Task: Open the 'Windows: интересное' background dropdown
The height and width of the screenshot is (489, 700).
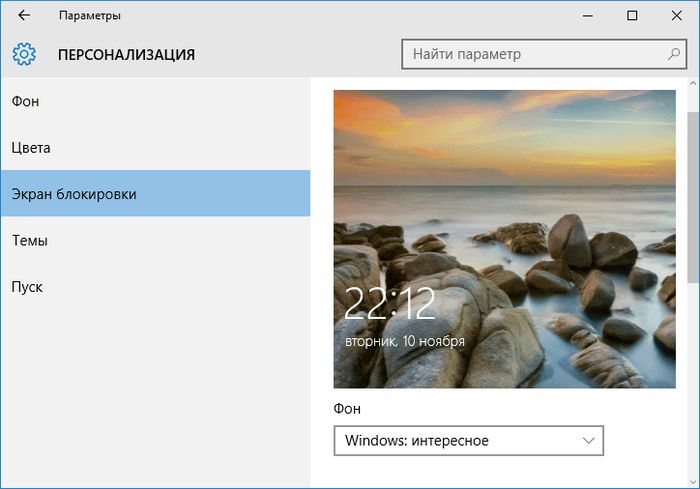Action: [468, 440]
